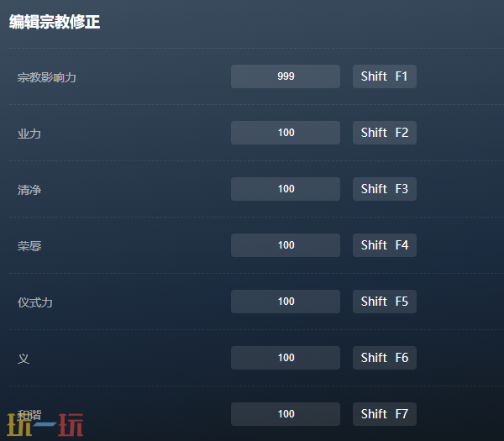504x441 pixels.
Task: Click the 宗教影响力 label
Action: click(x=46, y=77)
